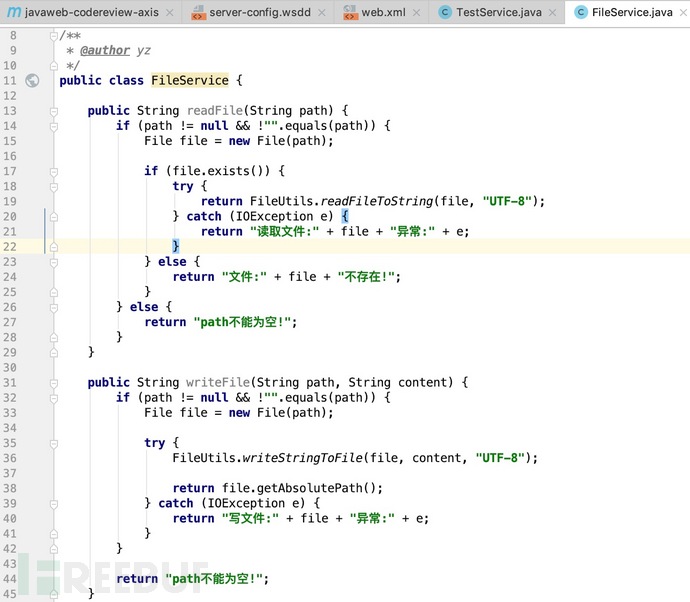Screen dimensions: 690x602
Task: Fold the catch block at line 39
Action: pyautogui.click(x=54, y=504)
